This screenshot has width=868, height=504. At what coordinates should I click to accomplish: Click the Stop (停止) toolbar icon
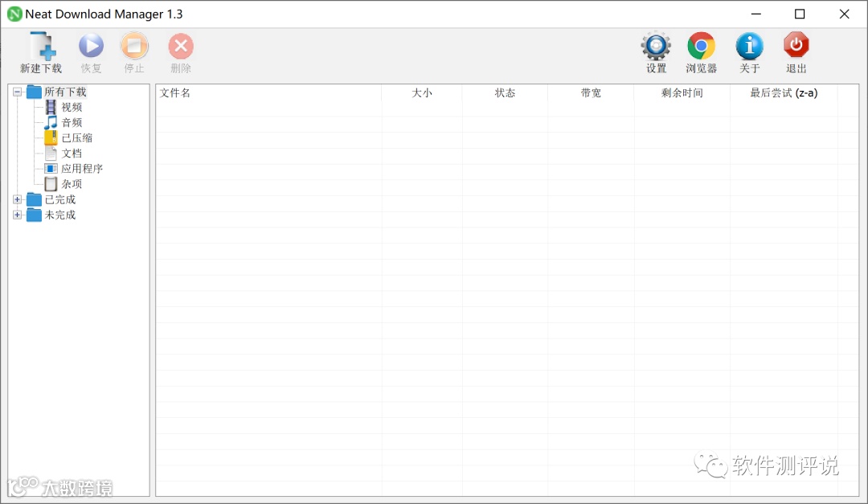pos(134,45)
